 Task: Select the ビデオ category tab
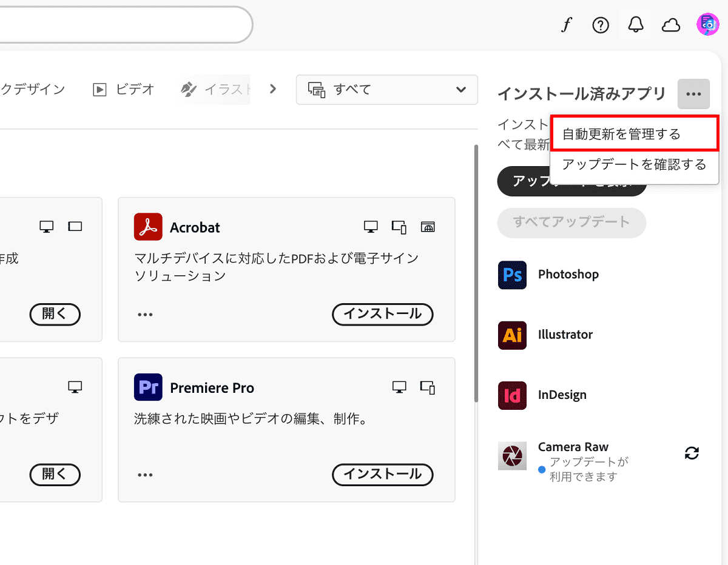coord(124,89)
